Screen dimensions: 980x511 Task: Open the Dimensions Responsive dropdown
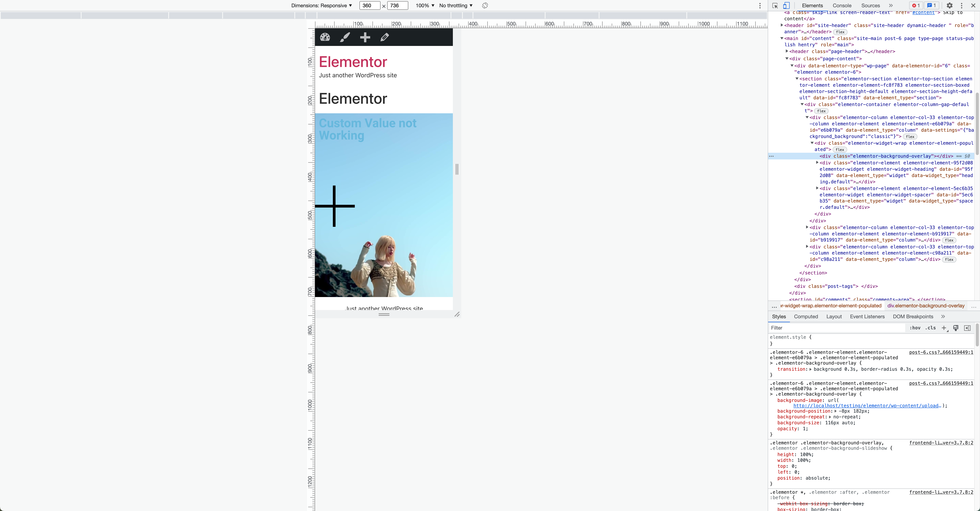[x=322, y=5]
